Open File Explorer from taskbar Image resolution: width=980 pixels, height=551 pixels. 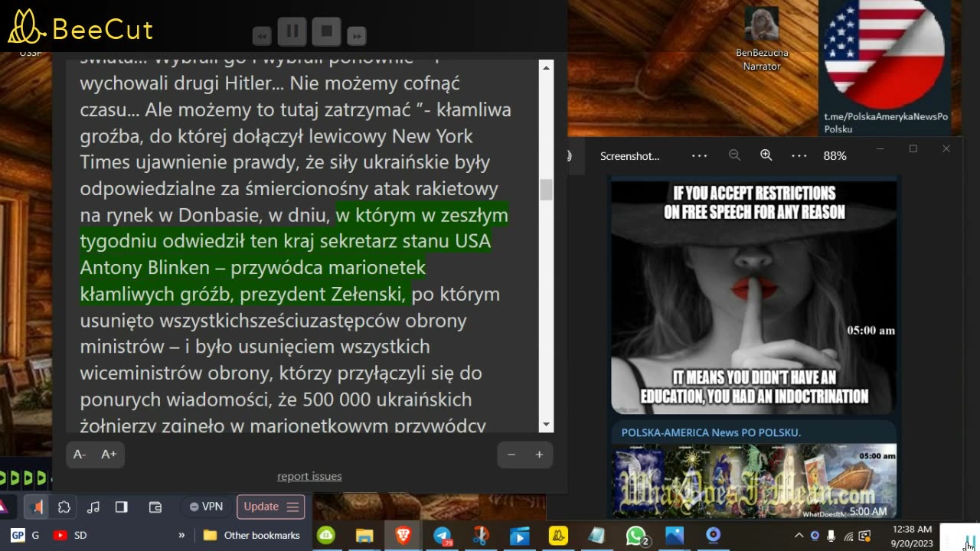coord(364,536)
